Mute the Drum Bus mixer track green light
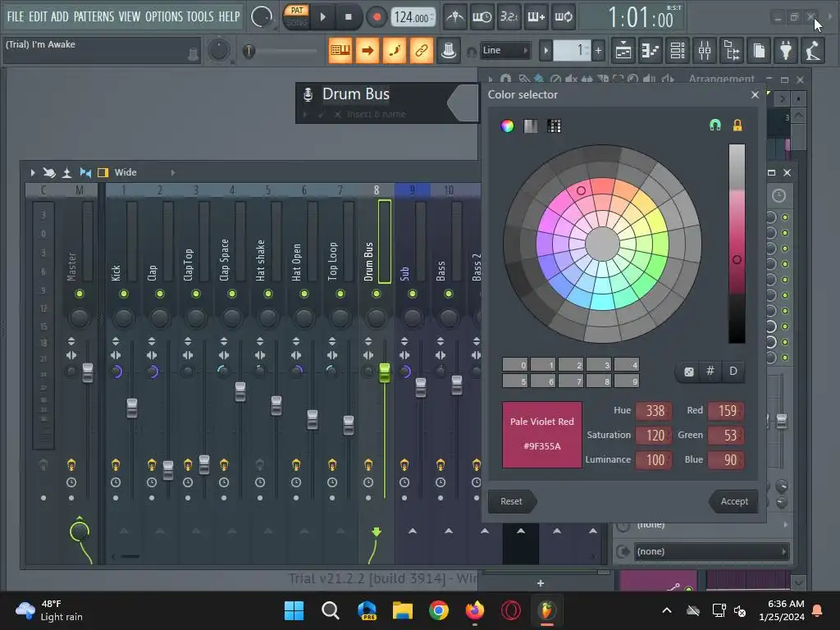Viewport: 840px width, 630px height. (376, 294)
